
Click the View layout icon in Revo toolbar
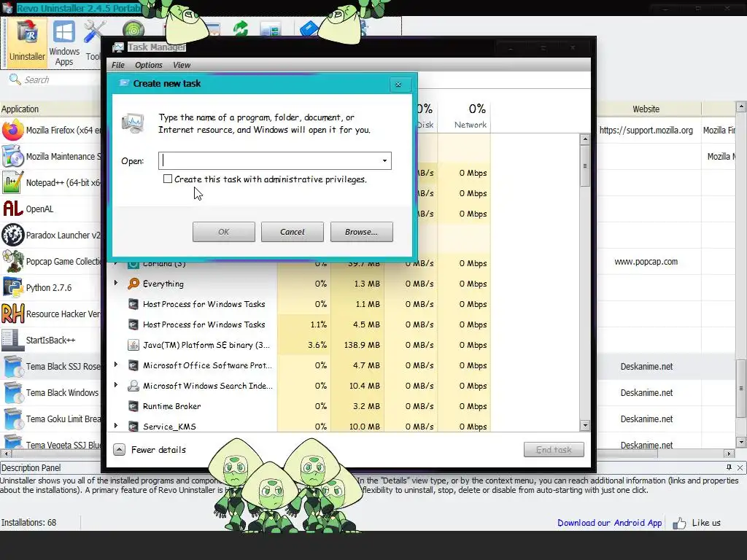click(271, 31)
